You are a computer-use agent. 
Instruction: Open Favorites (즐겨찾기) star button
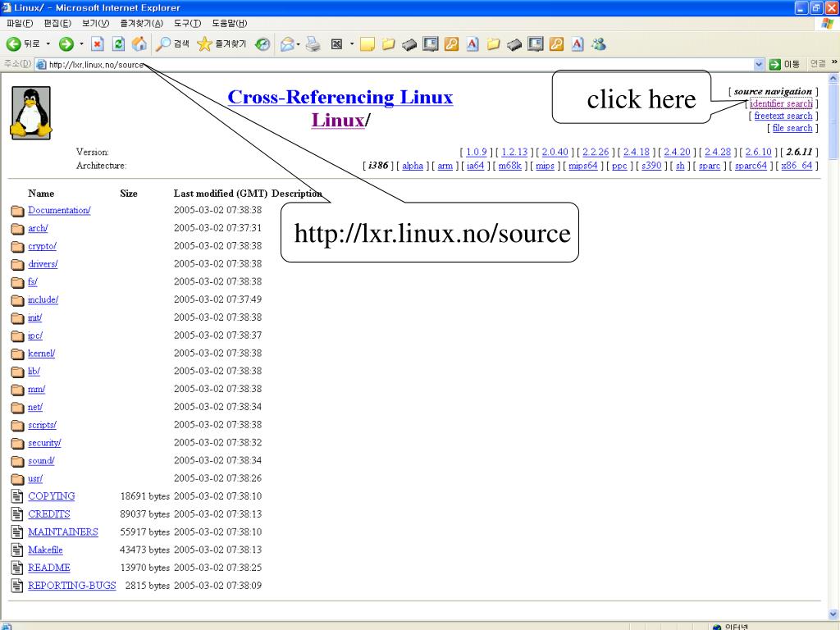click(221, 44)
